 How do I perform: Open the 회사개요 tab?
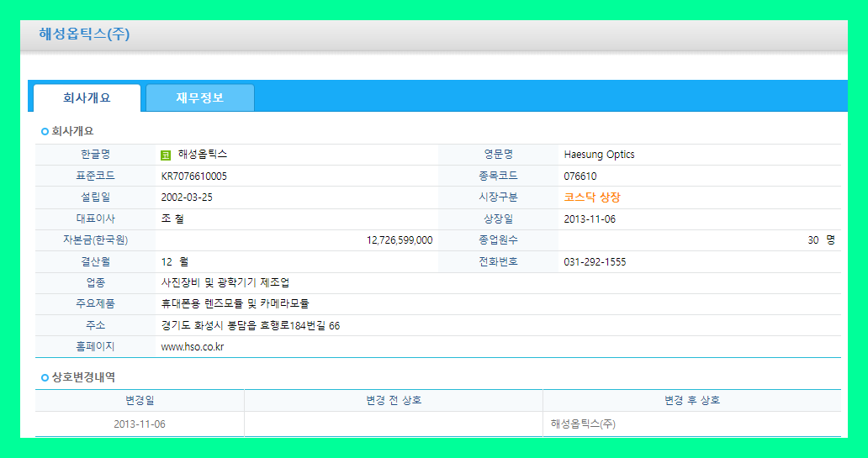click(x=87, y=98)
